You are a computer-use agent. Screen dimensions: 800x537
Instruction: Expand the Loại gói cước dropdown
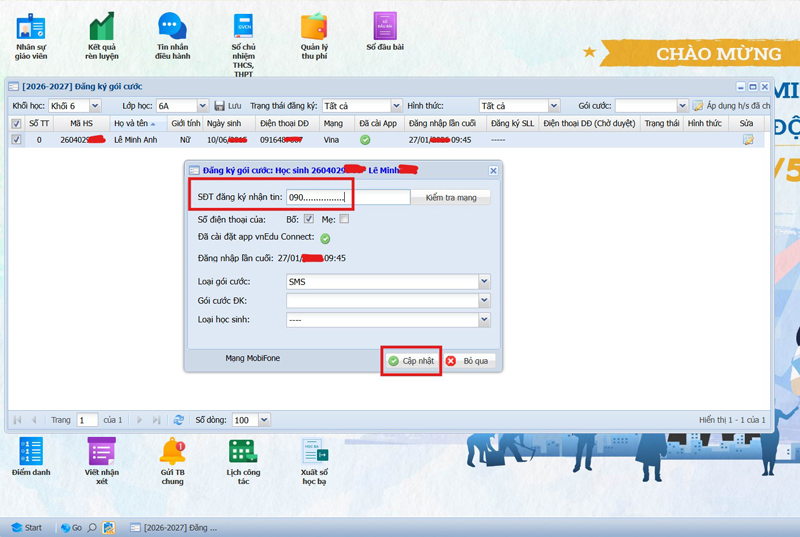point(484,282)
